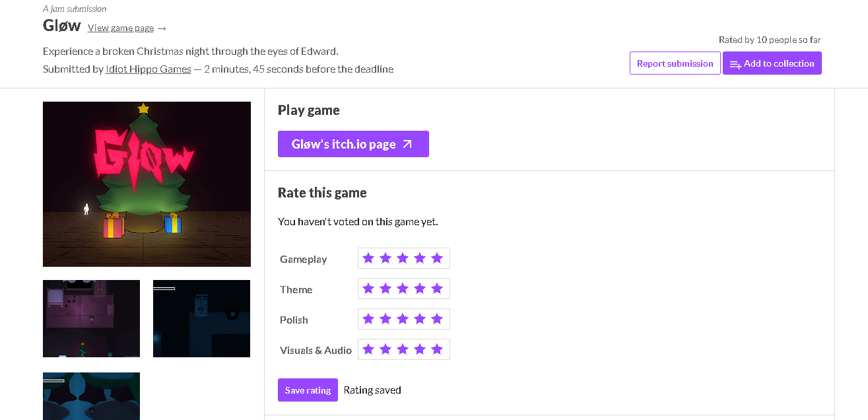
Task: Give Polish a two-star rating
Action: tap(385, 319)
